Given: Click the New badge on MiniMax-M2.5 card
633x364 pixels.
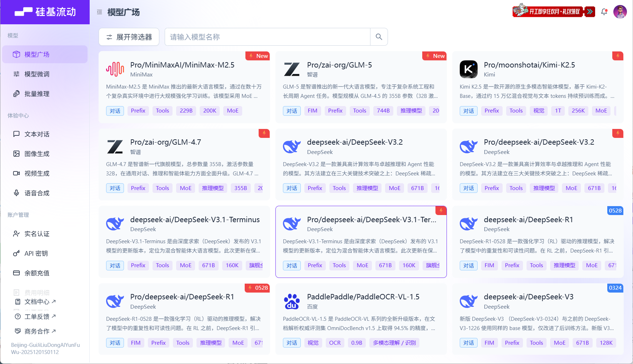Looking at the screenshot, I should pos(258,56).
